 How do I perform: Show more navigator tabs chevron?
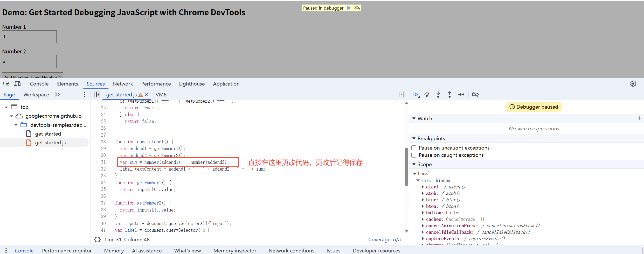click(57, 95)
